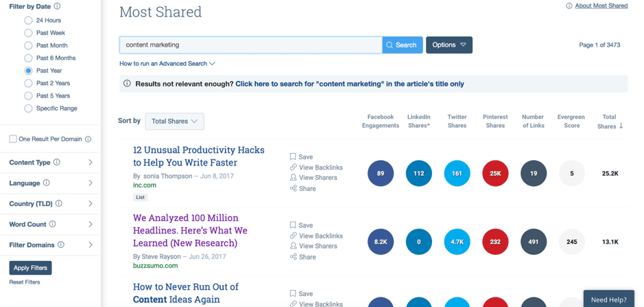
Task: Click the sharers icon for 100 Million Headlines article
Action: (x=293, y=246)
